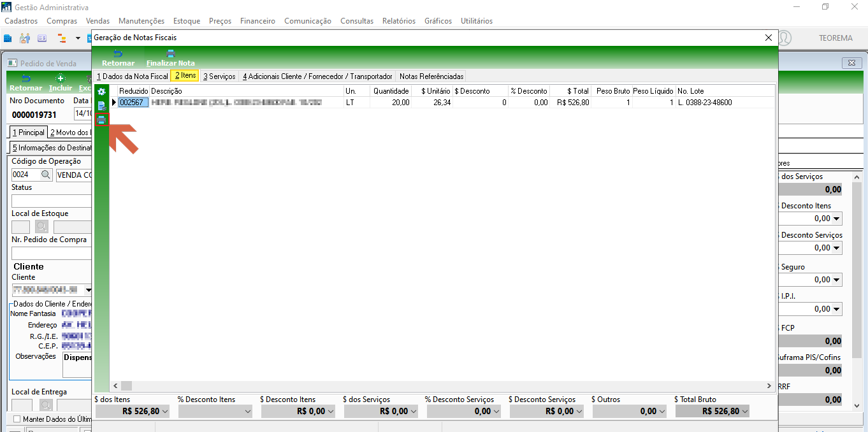The height and width of the screenshot is (432, 868).
Task: Open tab 4 Adicionais Cliente / Fornecedor / Transportador
Action: click(317, 76)
